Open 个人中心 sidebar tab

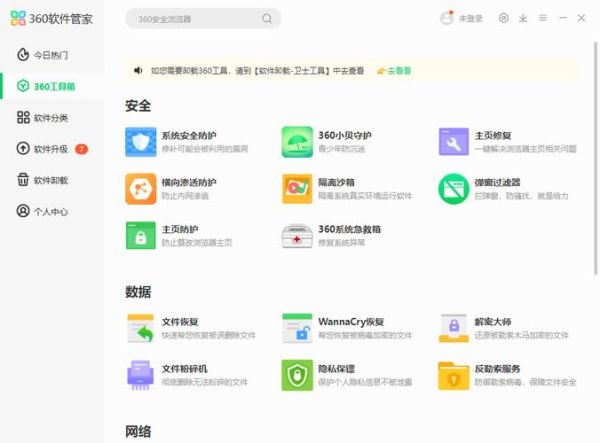click(52, 211)
